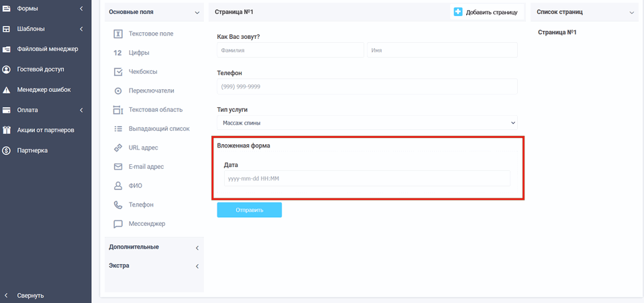644x303 pixels.
Task: Collapse the Основные поля panel
Action: tap(197, 12)
